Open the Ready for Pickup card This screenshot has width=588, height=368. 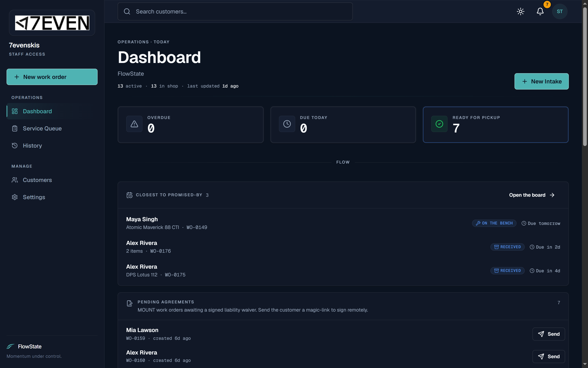point(496,125)
